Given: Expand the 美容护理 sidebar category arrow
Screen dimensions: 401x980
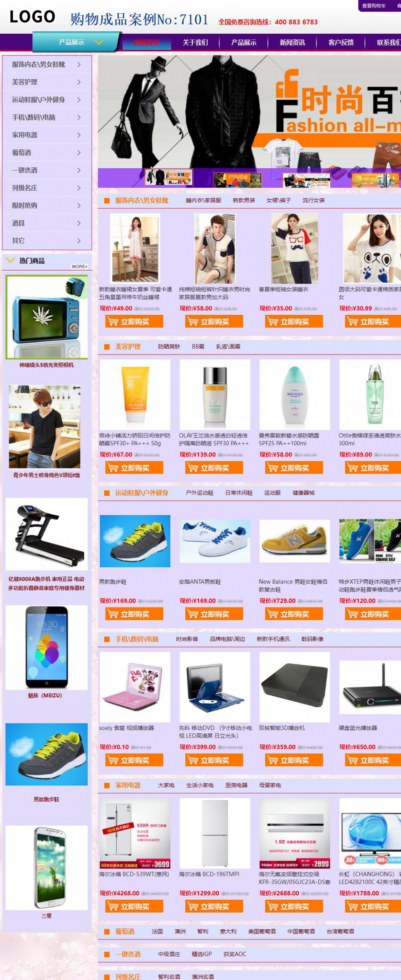Looking at the screenshot, I should [x=79, y=82].
